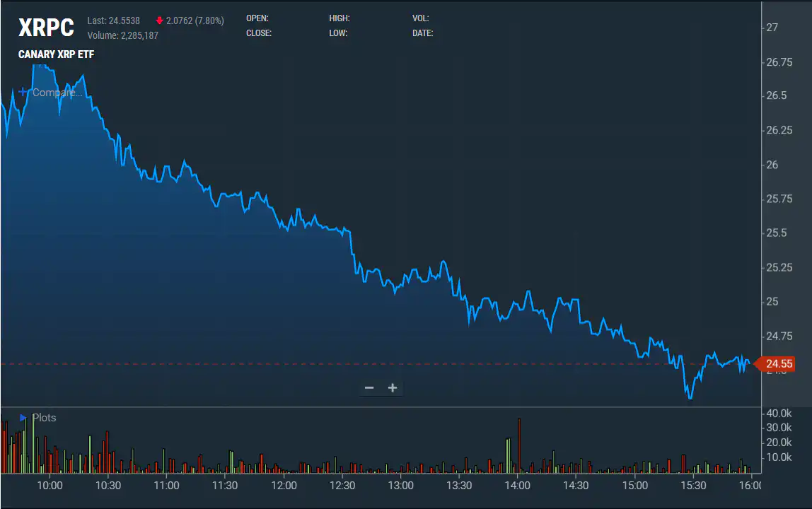Select the red 24.55 price tag marker
Image resolution: width=812 pixels, height=509 pixels.
[778, 363]
